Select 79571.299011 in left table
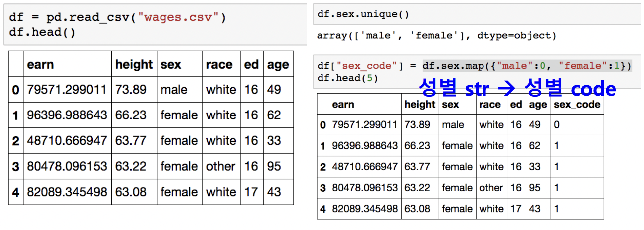Image resolution: width=644 pixels, height=230 pixels. [x=67, y=90]
